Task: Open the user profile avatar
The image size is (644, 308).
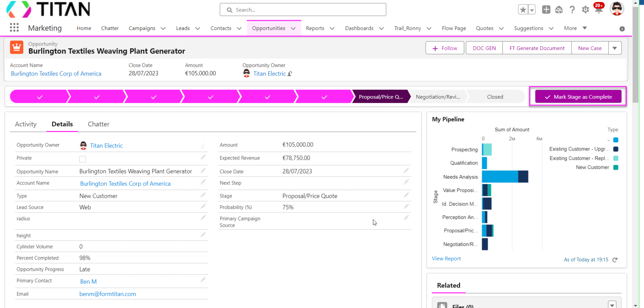Action: pyautogui.click(x=616, y=9)
